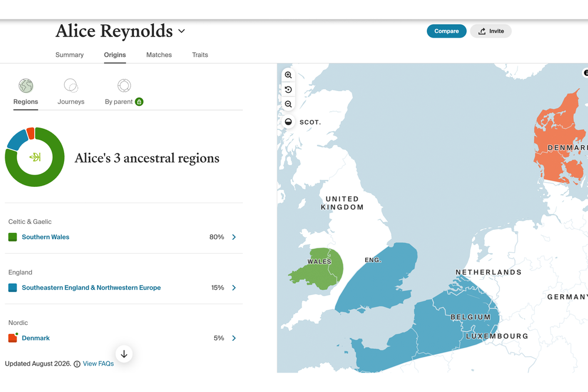Switch to the Traits tab
Image resolution: width=588 pixels, height=392 pixels.
[x=200, y=55]
